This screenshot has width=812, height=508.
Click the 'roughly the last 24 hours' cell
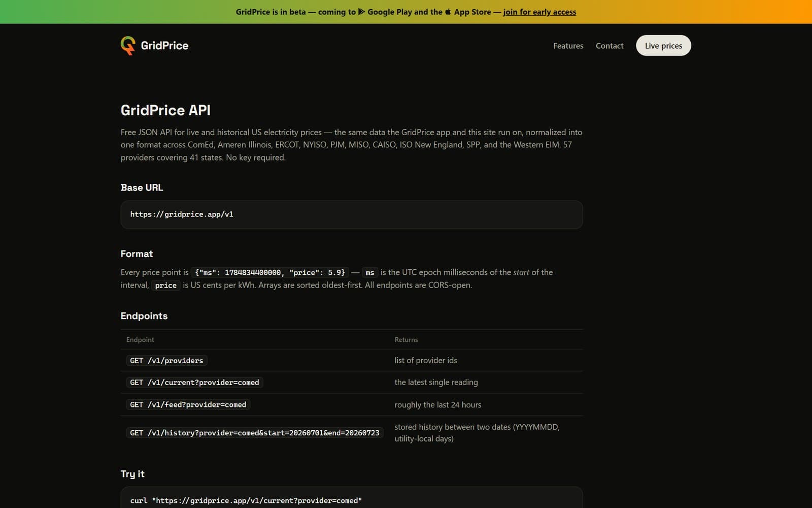[x=437, y=405]
